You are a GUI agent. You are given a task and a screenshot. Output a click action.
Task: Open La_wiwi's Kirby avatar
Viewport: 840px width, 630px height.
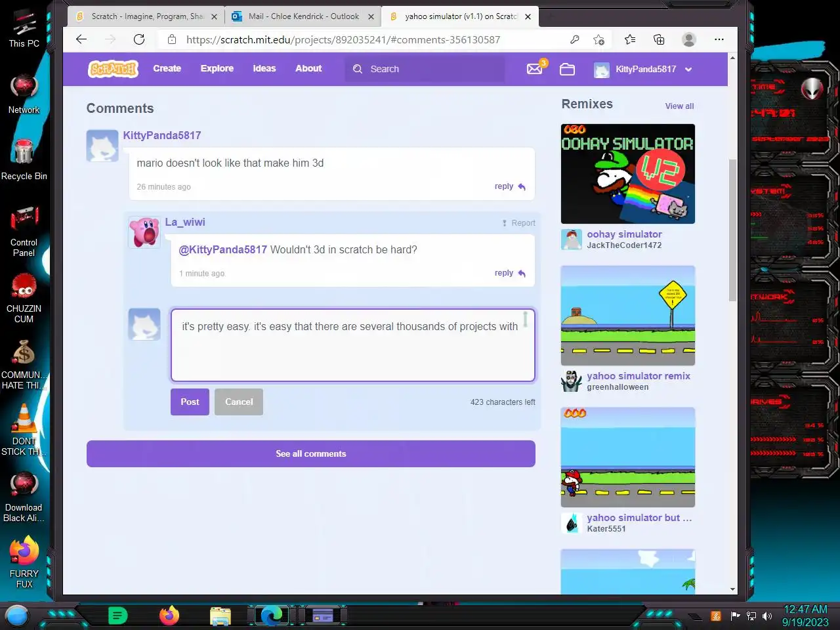tap(144, 232)
